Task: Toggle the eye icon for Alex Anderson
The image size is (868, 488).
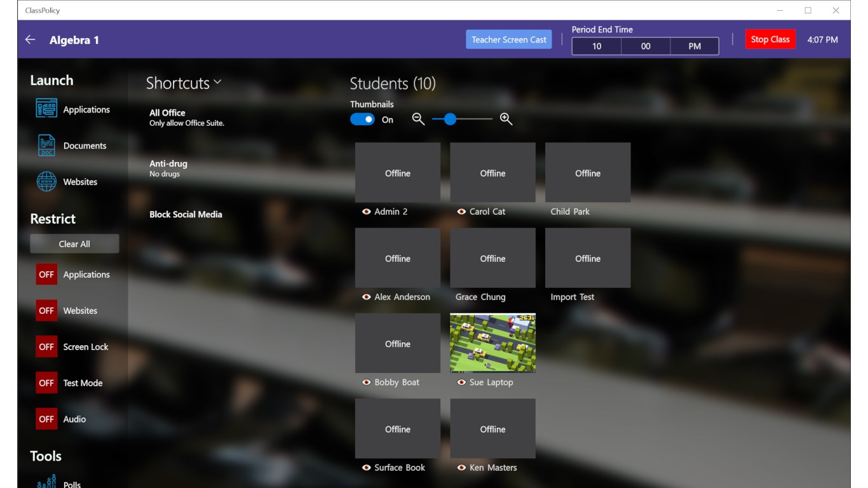Action: click(x=366, y=297)
